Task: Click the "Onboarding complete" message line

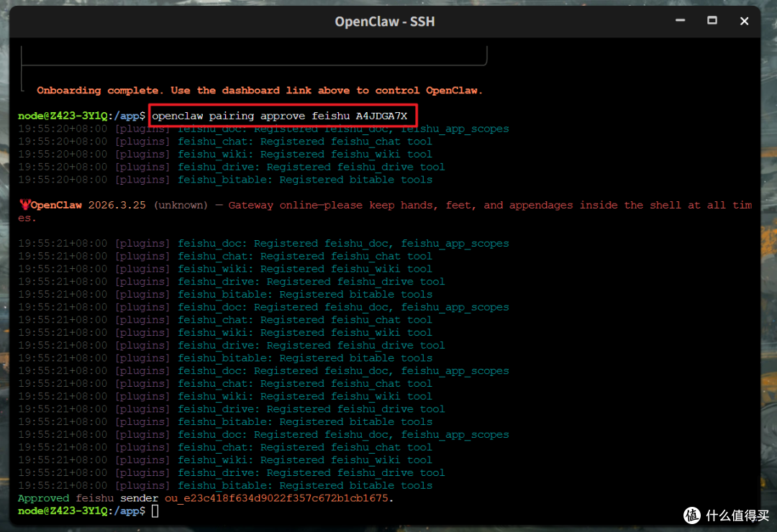Action: click(259, 91)
